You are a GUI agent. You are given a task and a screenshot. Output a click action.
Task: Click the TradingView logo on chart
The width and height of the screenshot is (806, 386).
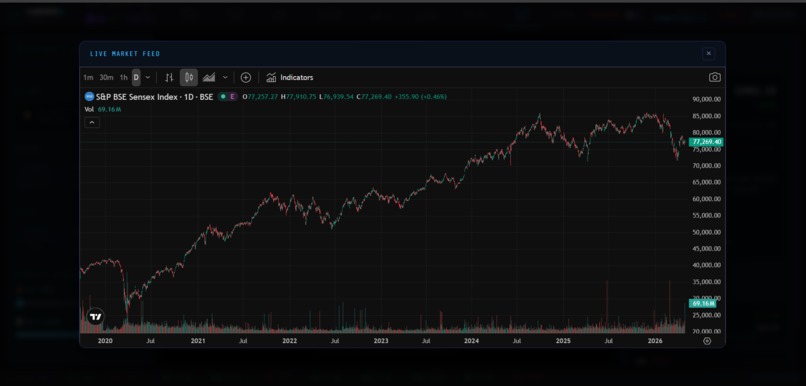pyautogui.click(x=96, y=317)
